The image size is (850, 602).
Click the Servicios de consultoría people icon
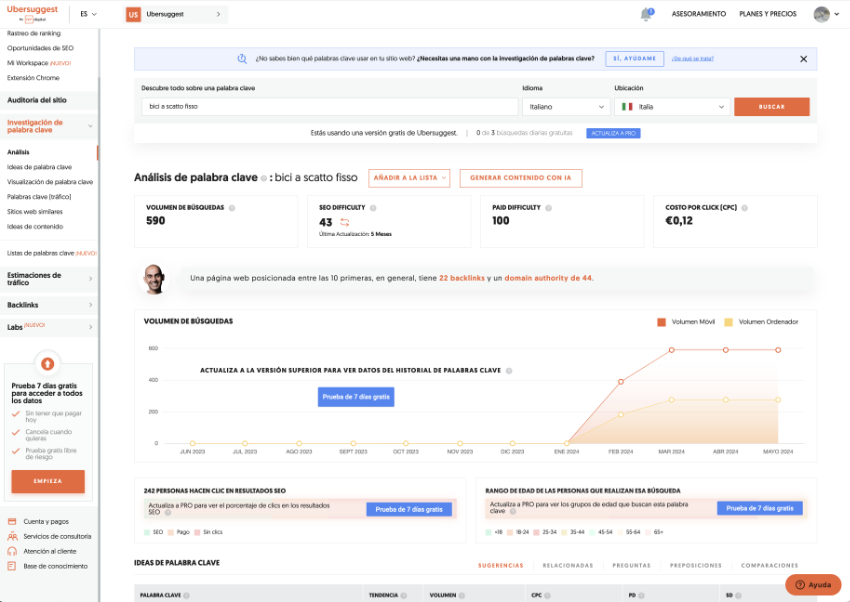coord(12,536)
